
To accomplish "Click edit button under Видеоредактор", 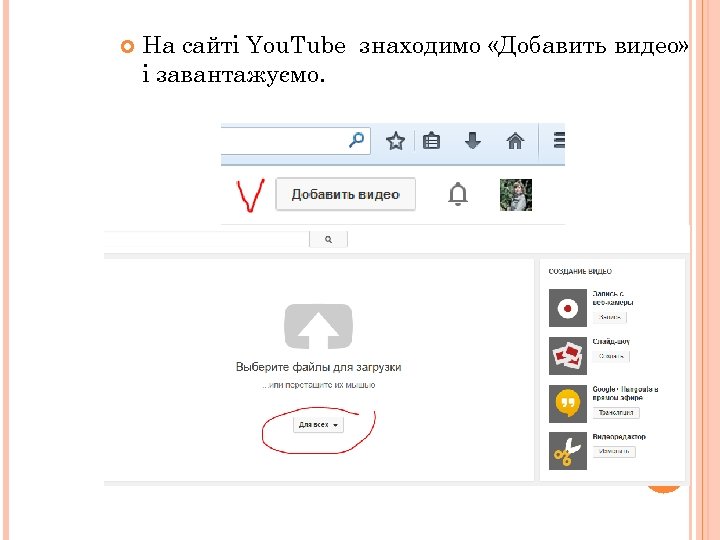I will click(x=614, y=452).
